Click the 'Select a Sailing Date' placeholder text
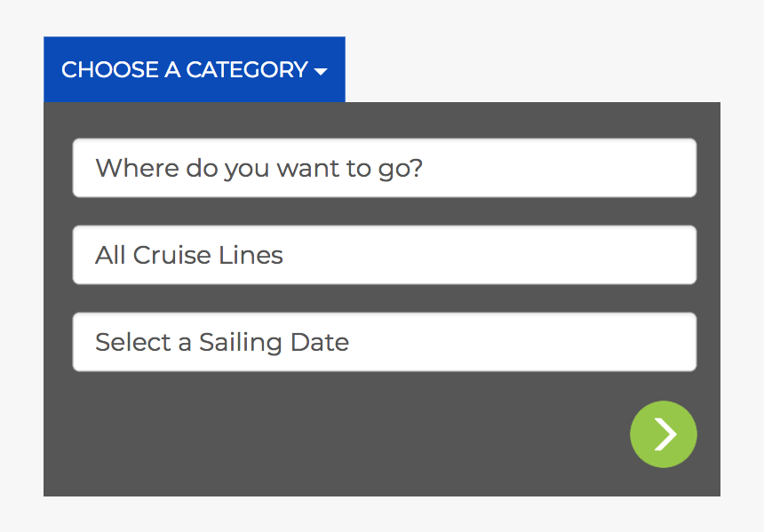This screenshot has height=532, width=764. coord(222,343)
